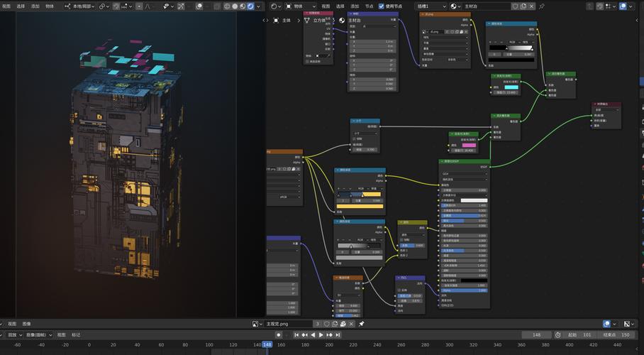Toggle viewport overlays button

click(199, 6)
